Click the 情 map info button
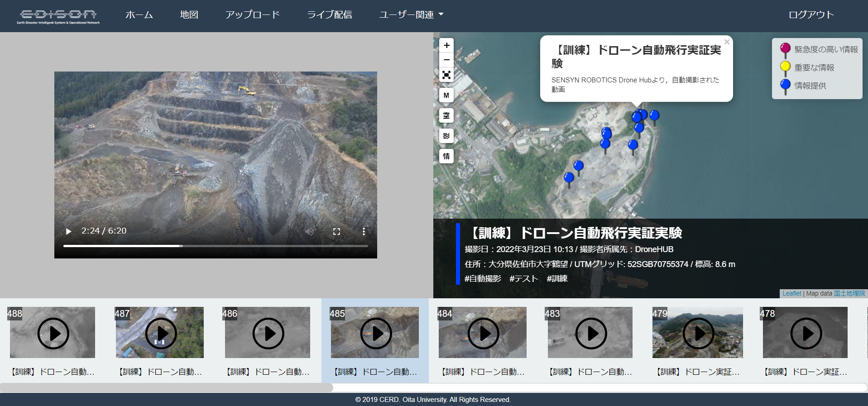Viewport: 868px width, 406px height. (446, 156)
